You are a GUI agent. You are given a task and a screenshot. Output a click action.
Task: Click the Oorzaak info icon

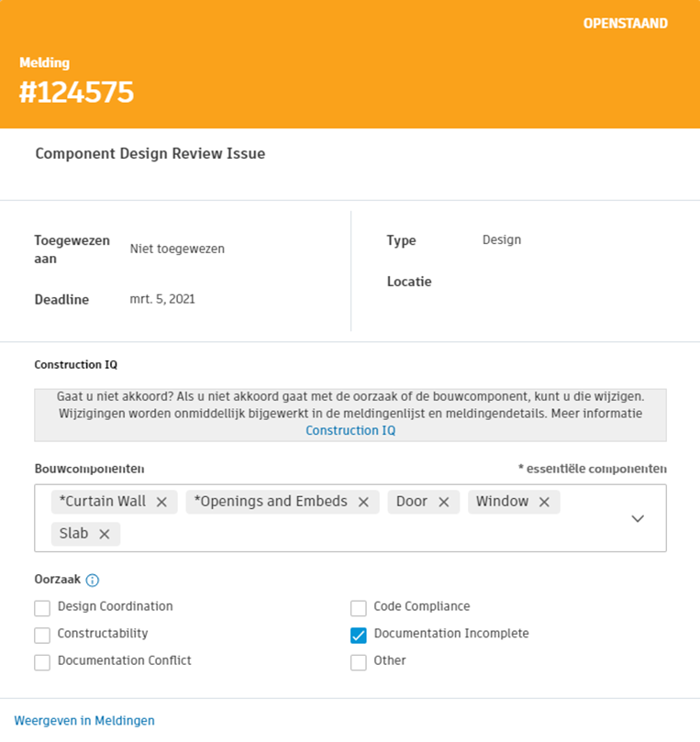tap(92, 581)
